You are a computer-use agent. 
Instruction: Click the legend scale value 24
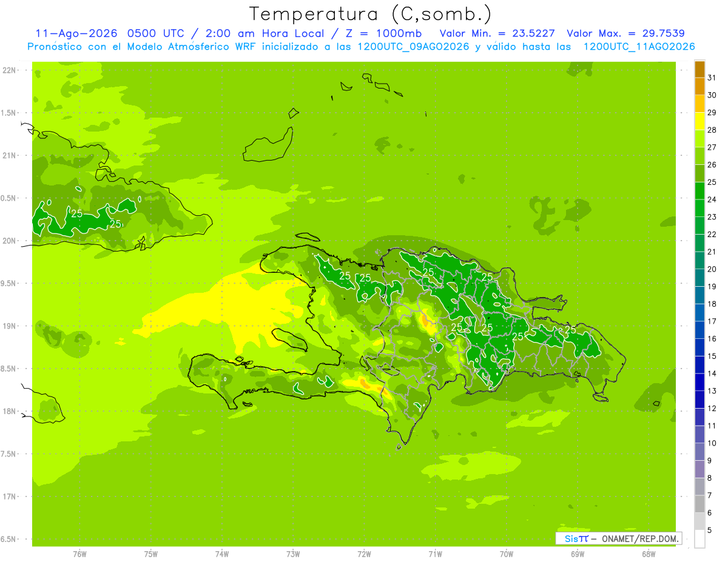pyautogui.click(x=712, y=199)
